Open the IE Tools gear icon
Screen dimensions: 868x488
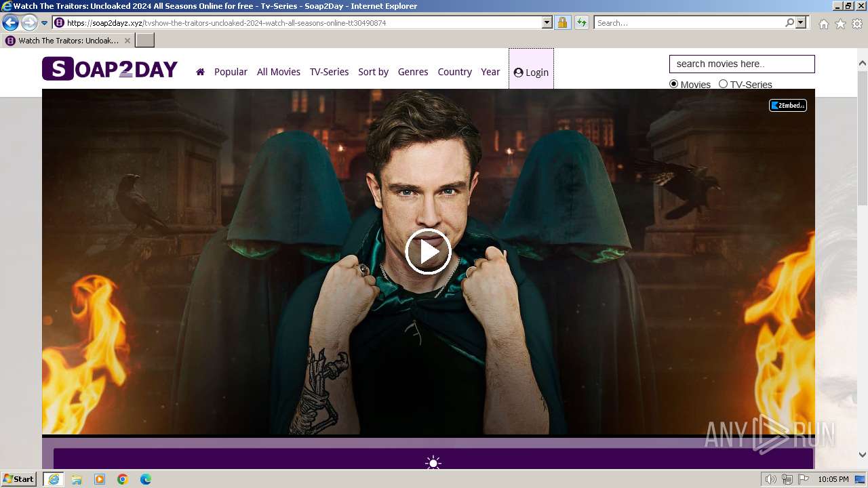857,24
